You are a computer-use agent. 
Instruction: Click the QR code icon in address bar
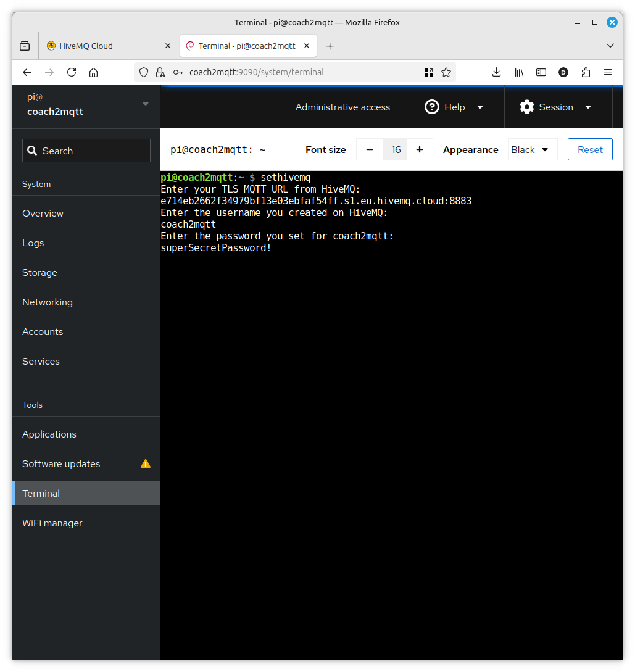(429, 72)
